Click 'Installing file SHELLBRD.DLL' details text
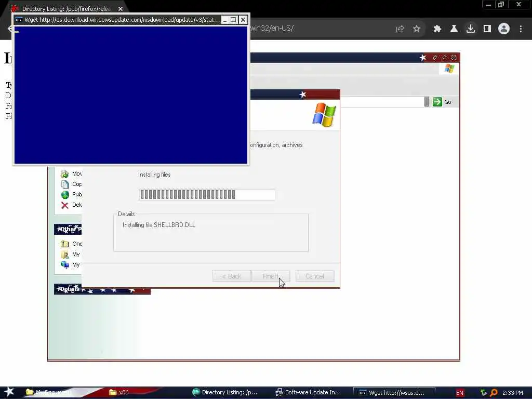532x399 pixels. click(x=159, y=225)
